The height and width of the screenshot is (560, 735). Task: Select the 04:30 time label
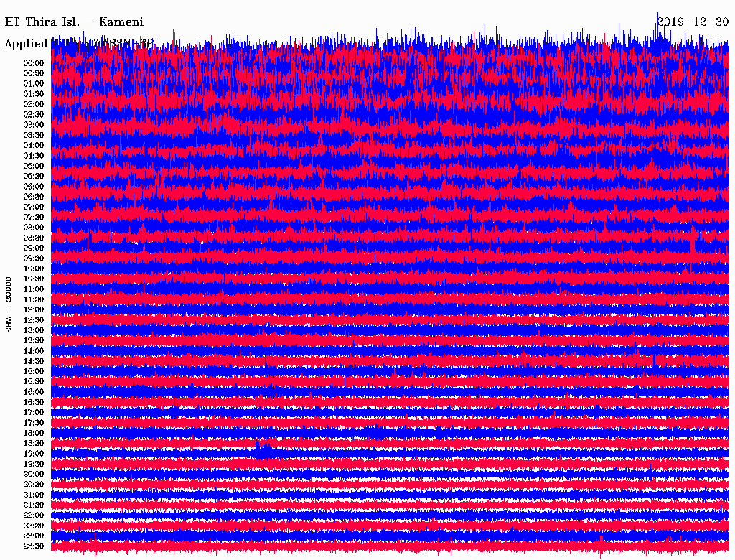pos(33,156)
